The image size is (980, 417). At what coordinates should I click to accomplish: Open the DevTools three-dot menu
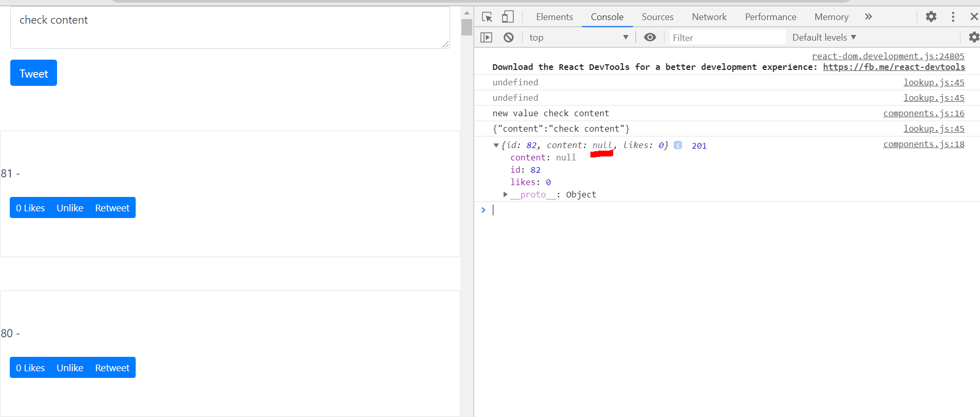pyautogui.click(x=953, y=16)
